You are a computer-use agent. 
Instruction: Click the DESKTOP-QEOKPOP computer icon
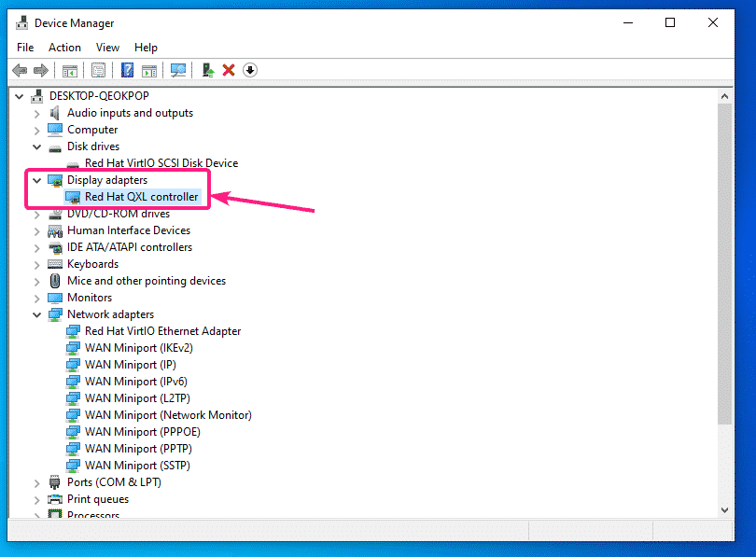37,96
